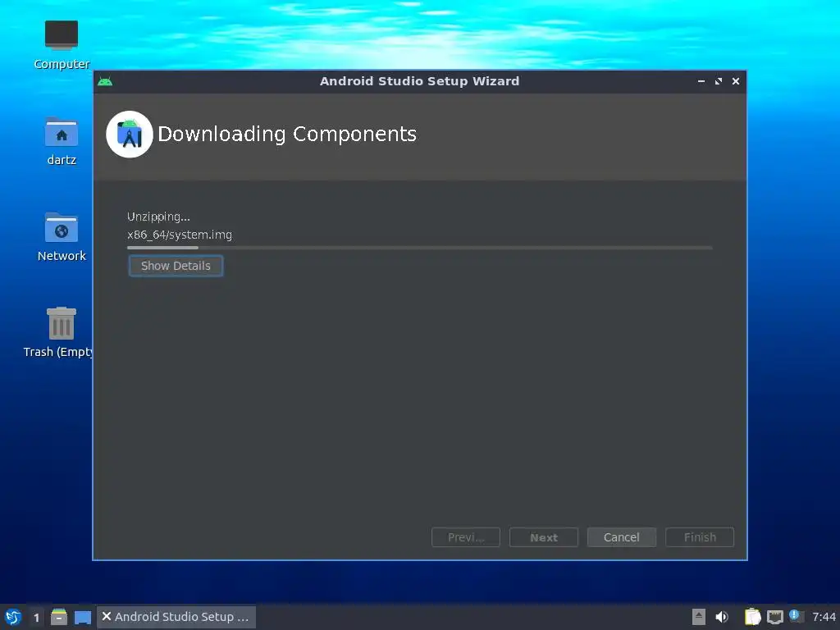Click the show desktop taskbar icon
The height and width of the screenshot is (630, 840).
point(83,618)
